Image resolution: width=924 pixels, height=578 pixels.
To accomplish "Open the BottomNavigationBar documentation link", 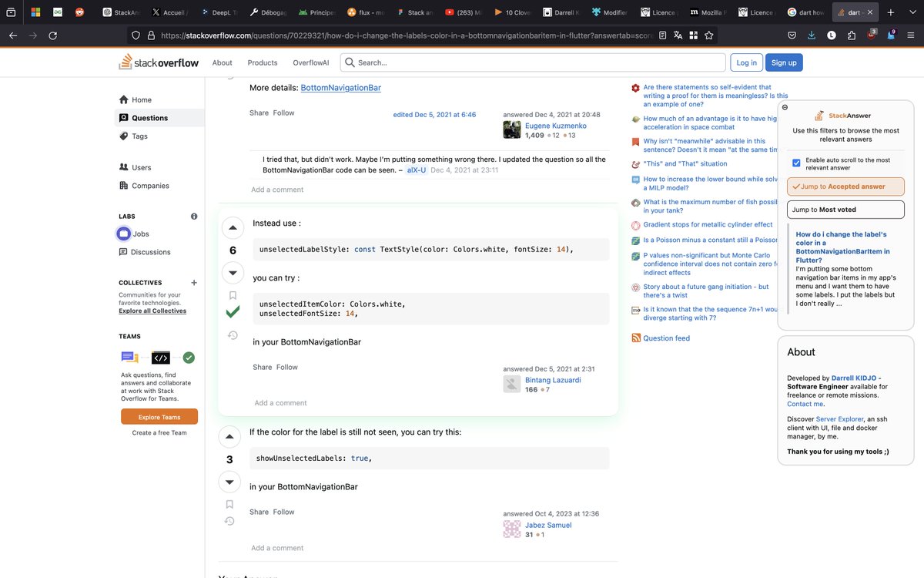I will (x=340, y=88).
